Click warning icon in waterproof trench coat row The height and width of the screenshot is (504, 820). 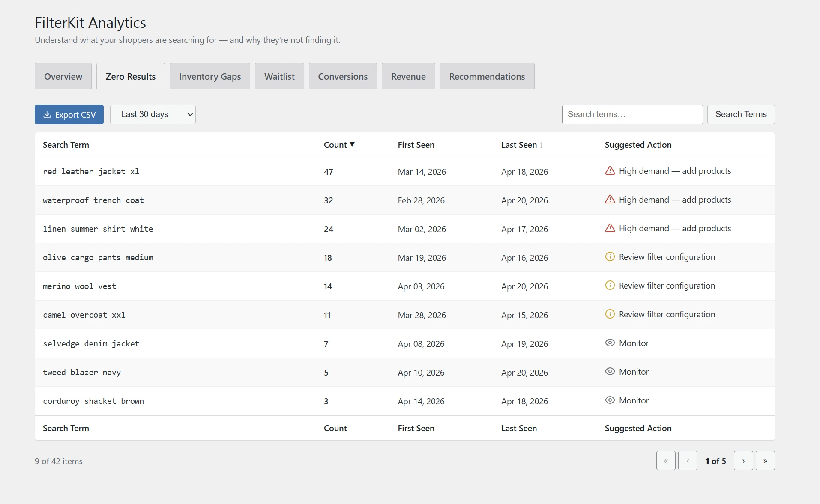610,200
